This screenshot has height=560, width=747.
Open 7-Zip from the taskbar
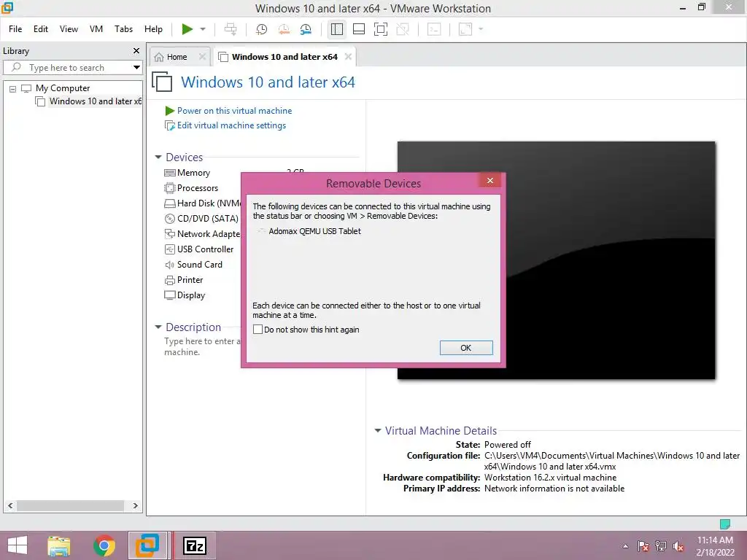[194, 545]
